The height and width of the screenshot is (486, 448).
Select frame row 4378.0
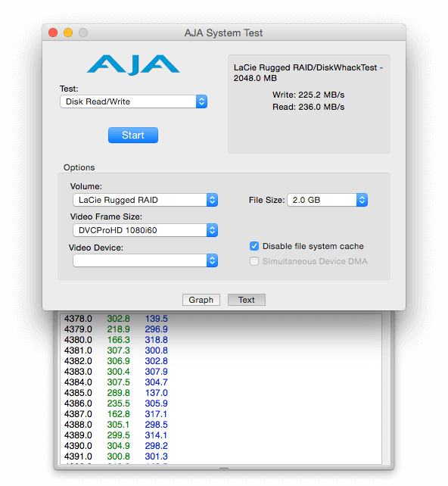78,319
